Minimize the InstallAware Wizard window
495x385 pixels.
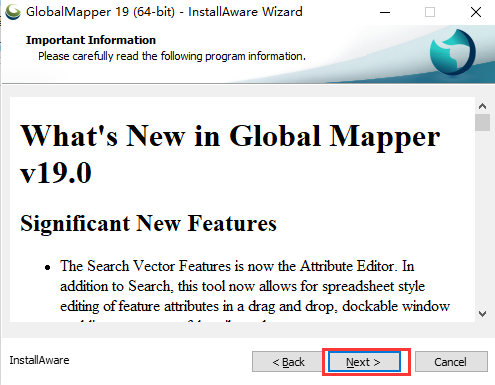coord(385,12)
